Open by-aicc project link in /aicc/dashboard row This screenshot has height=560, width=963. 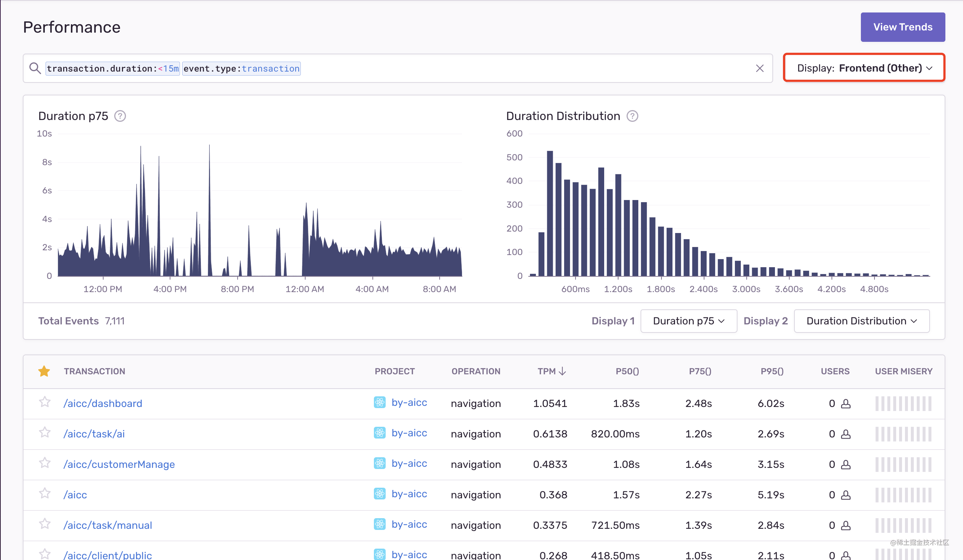409,402
